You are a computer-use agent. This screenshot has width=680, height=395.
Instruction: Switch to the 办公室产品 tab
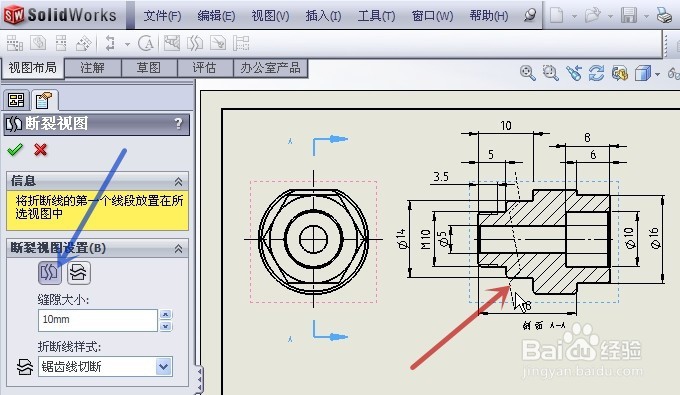[x=270, y=68]
